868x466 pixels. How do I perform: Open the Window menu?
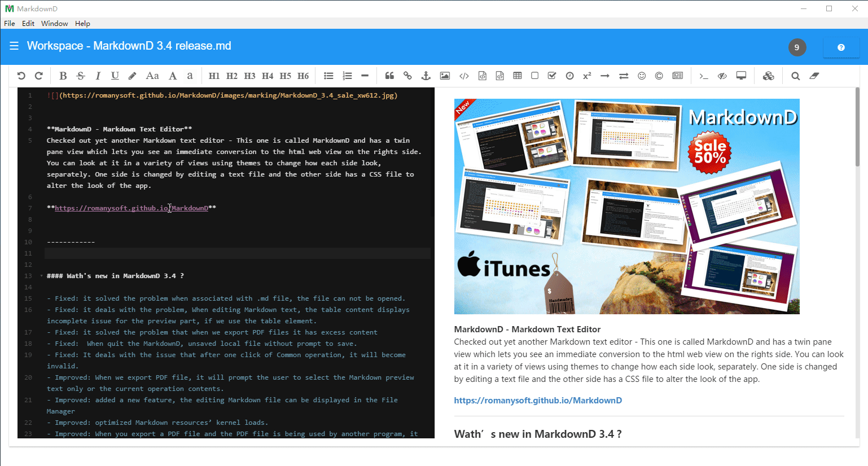click(54, 23)
